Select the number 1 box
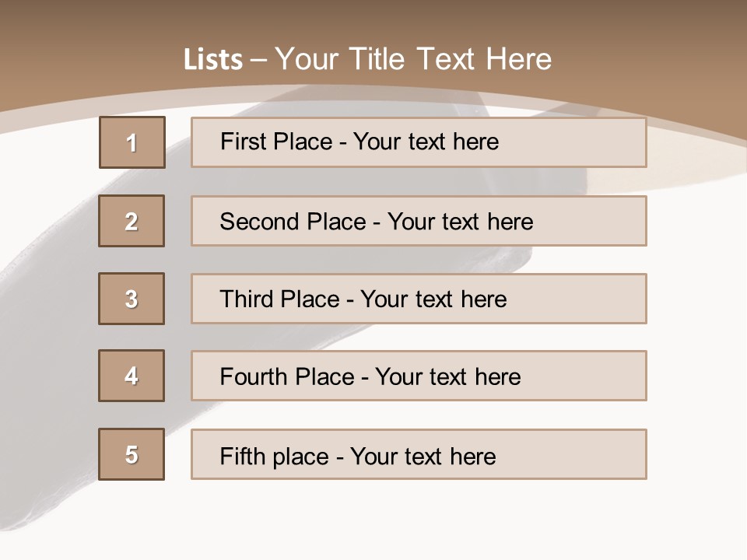The image size is (747, 560). [132, 142]
